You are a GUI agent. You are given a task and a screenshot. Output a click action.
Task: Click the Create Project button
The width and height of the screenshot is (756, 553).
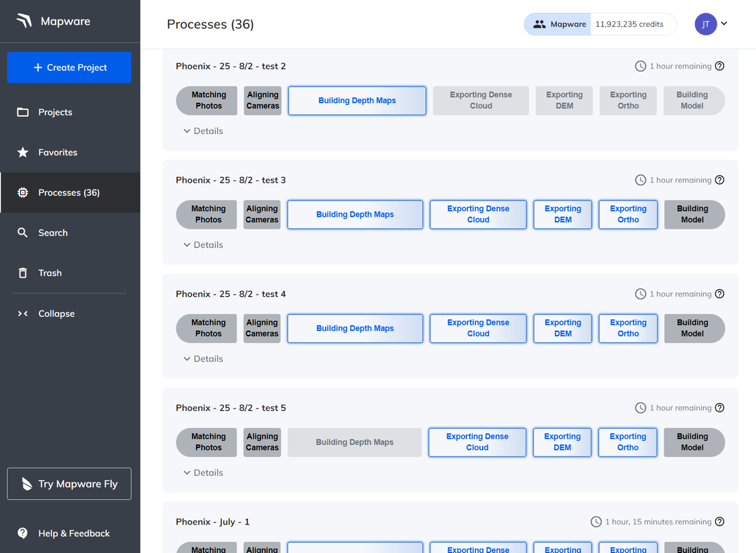tap(69, 68)
